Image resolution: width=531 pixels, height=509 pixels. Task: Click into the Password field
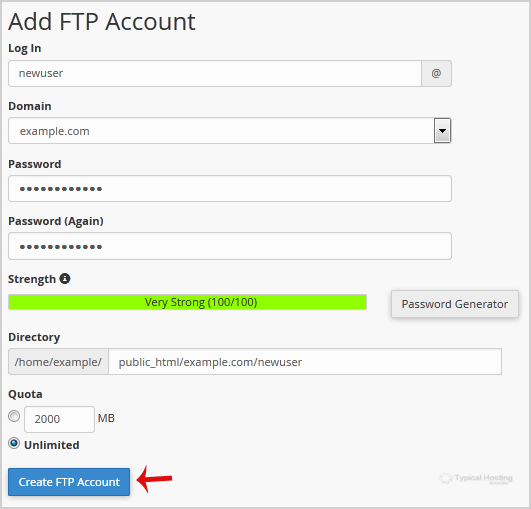click(x=230, y=188)
